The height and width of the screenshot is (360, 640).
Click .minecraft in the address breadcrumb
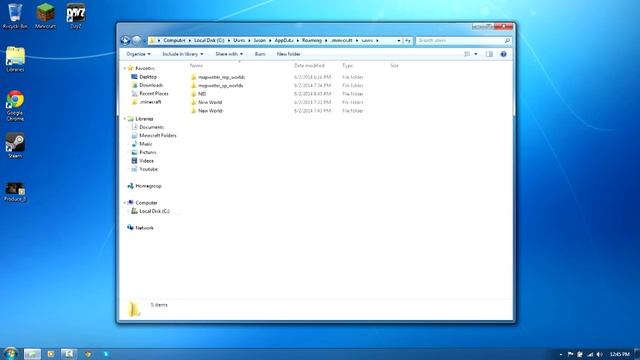point(342,40)
